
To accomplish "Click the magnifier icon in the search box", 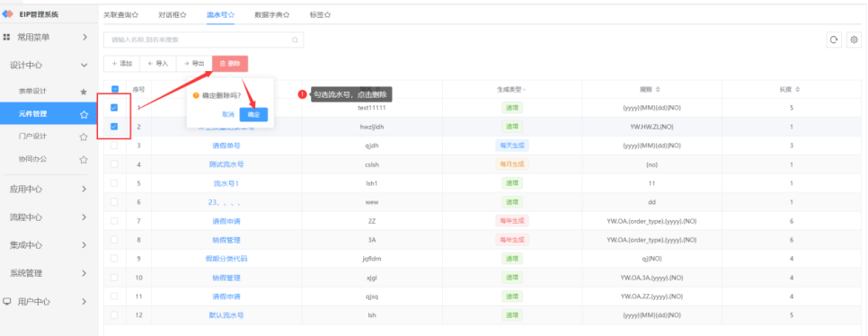I will click(x=295, y=40).
